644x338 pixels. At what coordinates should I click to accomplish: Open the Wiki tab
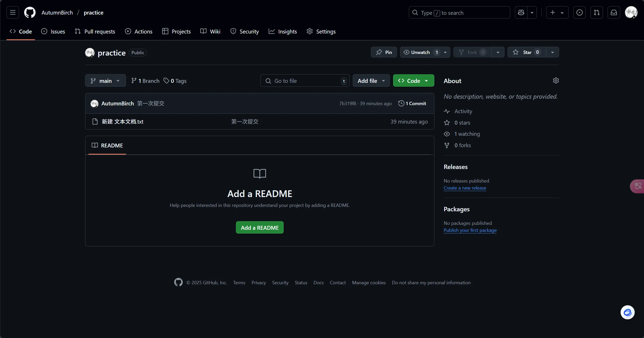click(x=210, y=31)
